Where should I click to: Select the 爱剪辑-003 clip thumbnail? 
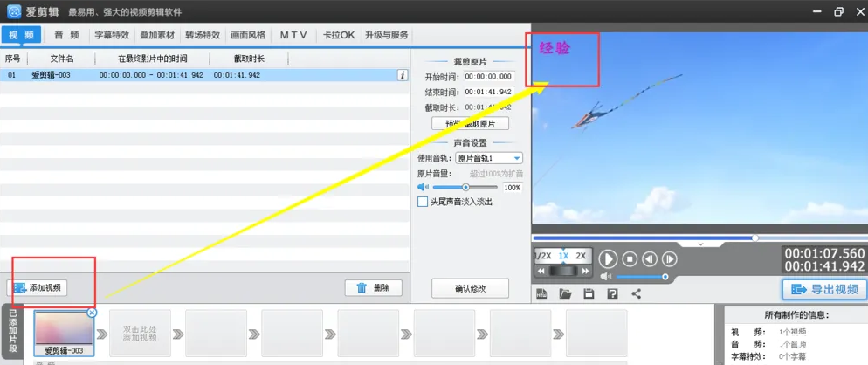click(x=65, y=333)
